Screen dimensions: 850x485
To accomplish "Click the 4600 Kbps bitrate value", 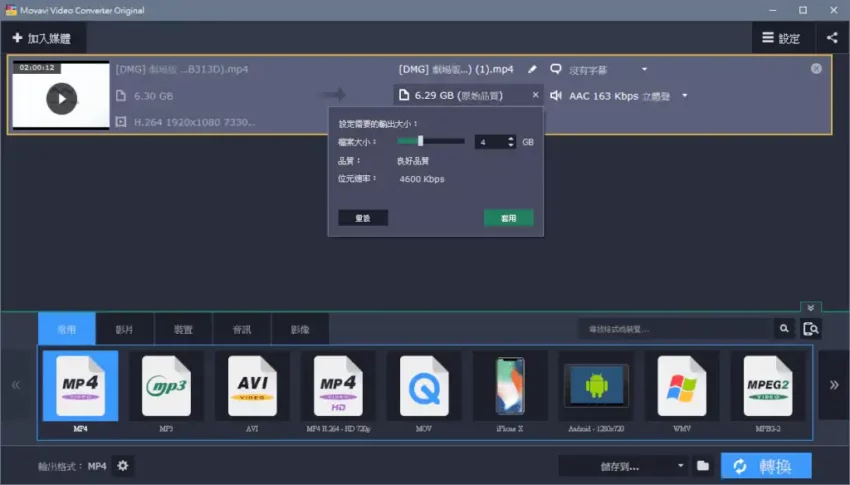I will point(422,179).
